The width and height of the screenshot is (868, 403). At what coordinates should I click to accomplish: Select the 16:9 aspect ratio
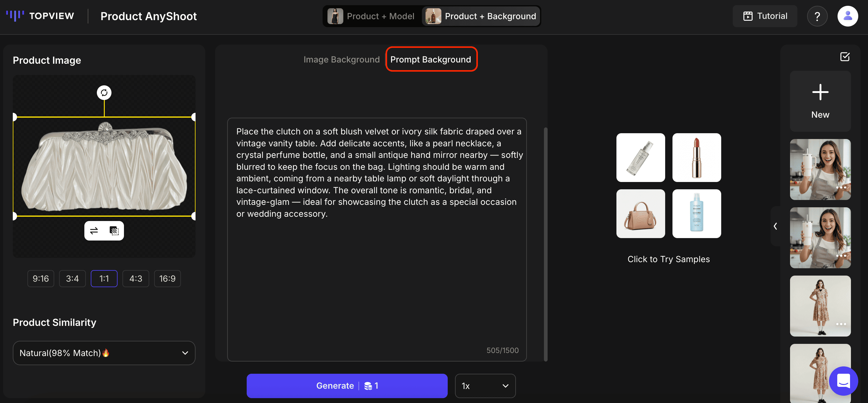(x=167, y=279)
